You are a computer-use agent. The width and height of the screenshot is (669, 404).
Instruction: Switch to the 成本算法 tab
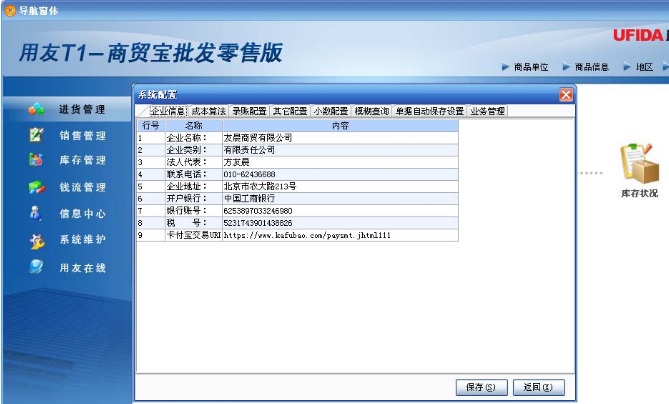[208, 111]
